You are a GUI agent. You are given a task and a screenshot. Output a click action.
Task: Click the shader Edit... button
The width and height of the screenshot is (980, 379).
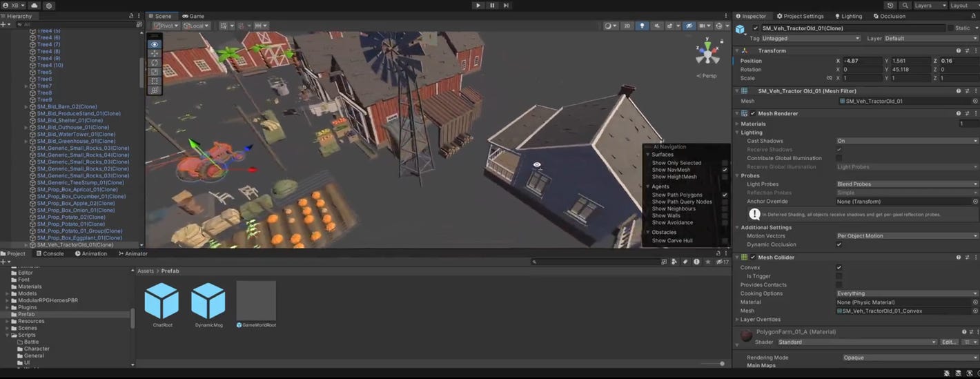(949, 342)
